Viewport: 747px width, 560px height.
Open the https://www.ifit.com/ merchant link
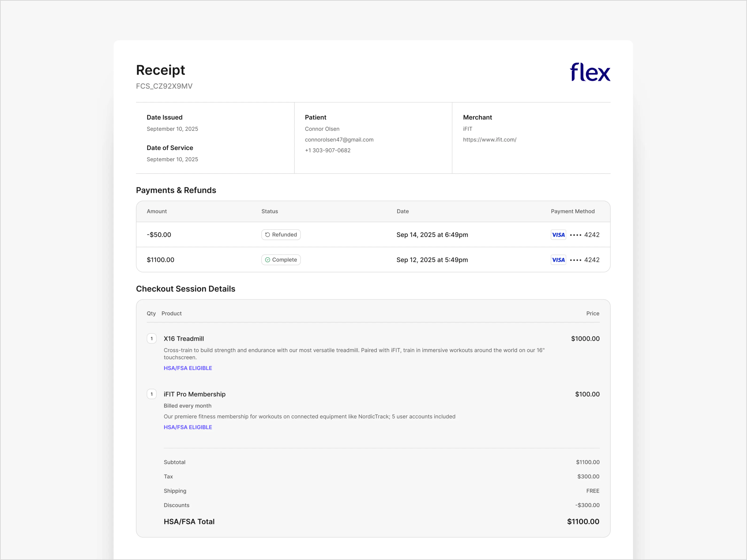point(489,139)
